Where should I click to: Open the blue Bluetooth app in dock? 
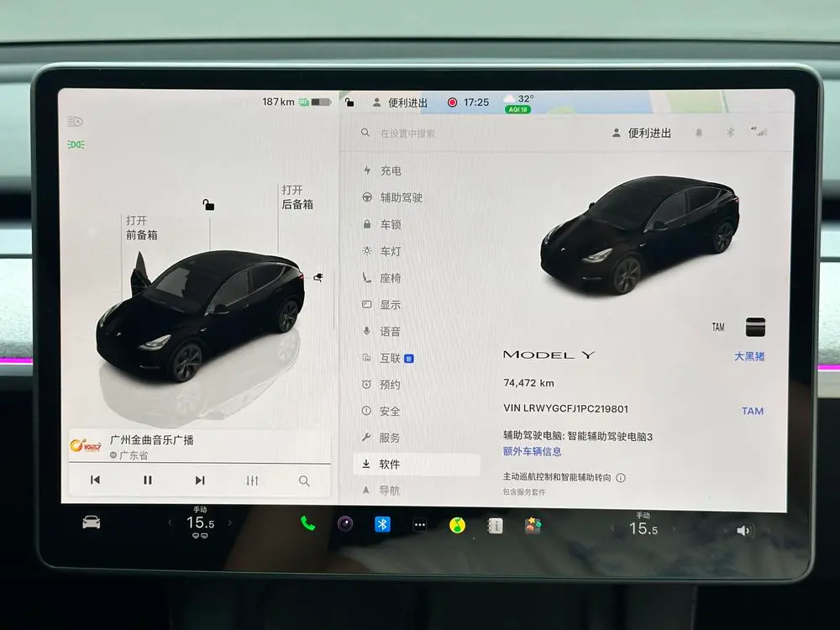click(x=382, y=524)
